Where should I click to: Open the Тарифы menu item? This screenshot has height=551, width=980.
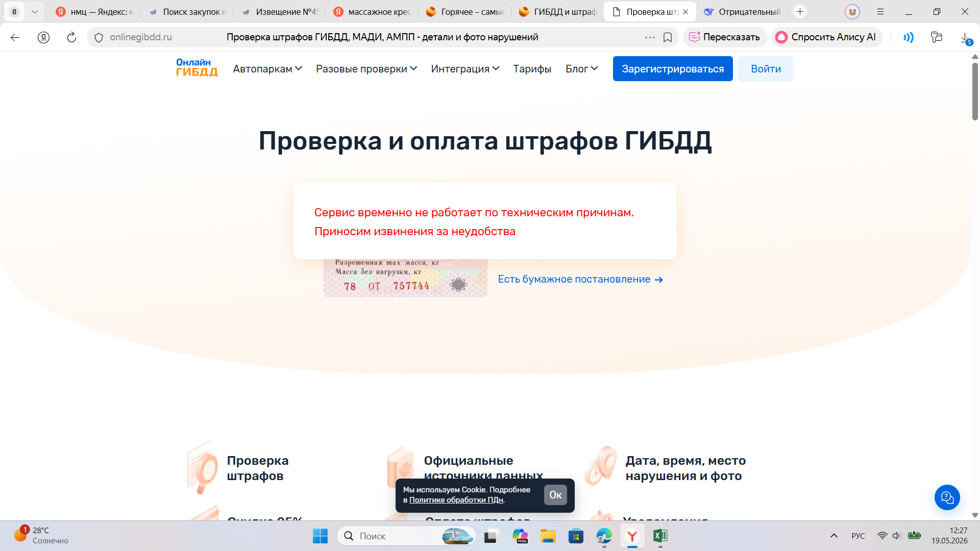pyautogui.click(x=532, y=69)
